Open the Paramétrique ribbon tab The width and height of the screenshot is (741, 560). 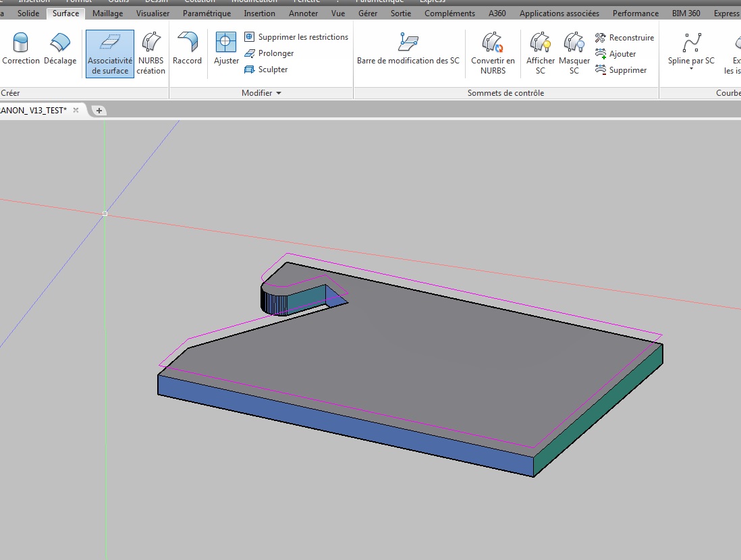[207, 13]
